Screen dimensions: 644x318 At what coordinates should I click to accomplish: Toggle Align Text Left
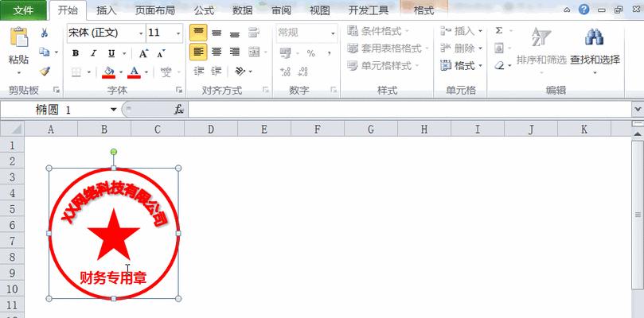tap(198, 52)
